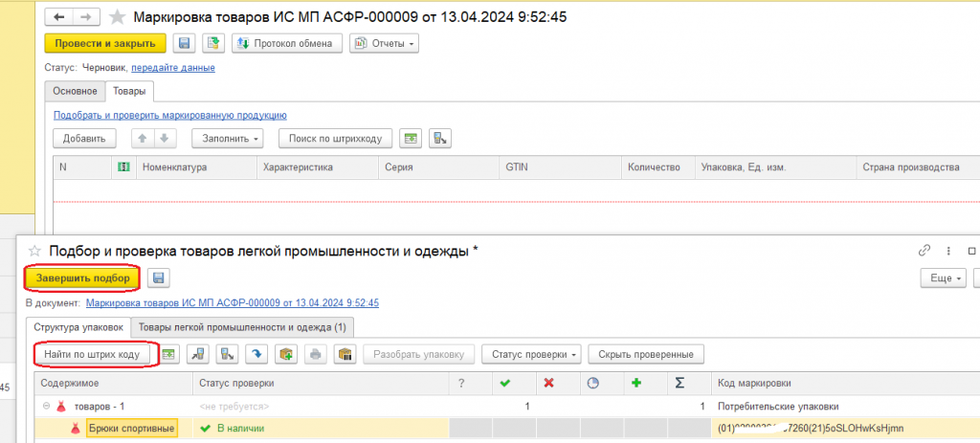Go forward with the right arrow
The height and width of the screenshot is (443, 980).
86,17
